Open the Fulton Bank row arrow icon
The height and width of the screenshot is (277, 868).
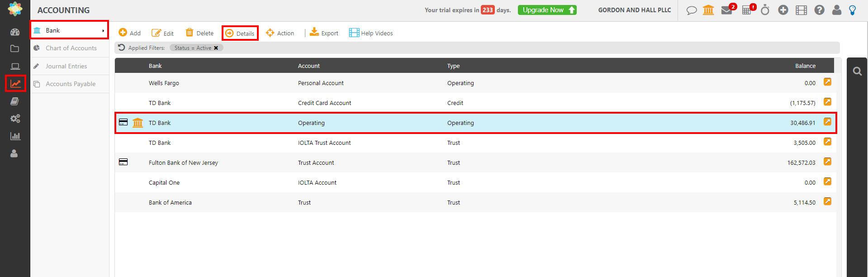(x=827, y=162)
